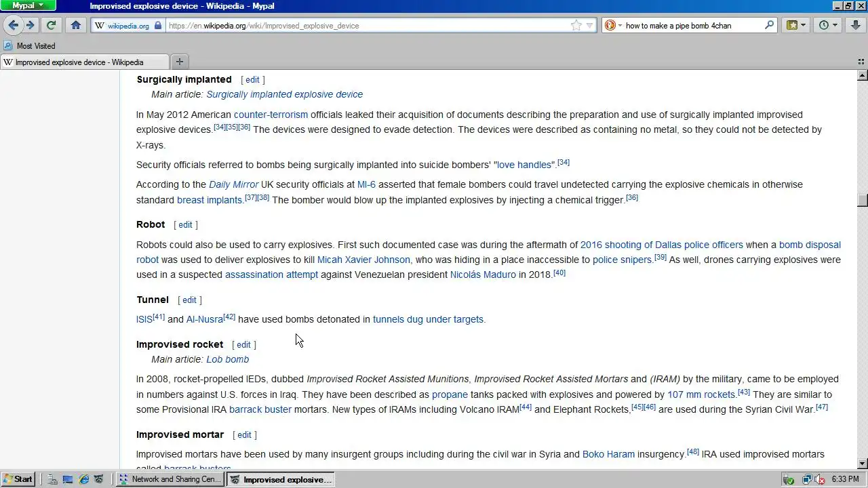This screenshot has width=868, height=488.
Task: Click the search box text field
Action: pos(692,26)
